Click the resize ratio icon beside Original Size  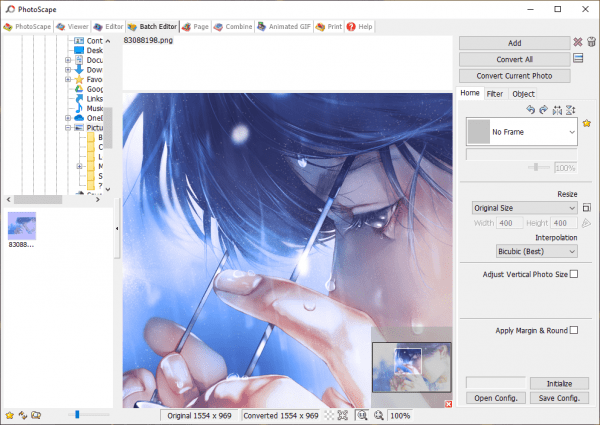tap(587, 208)
